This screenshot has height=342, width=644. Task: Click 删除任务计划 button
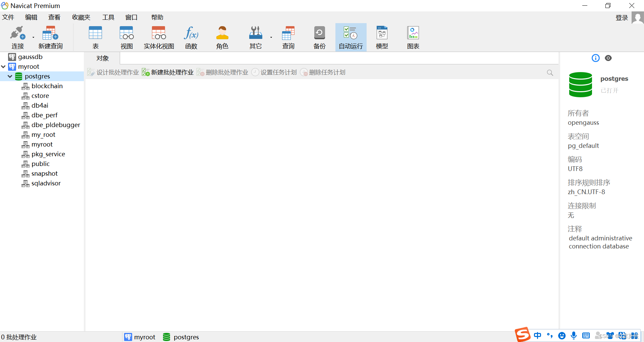pos(323,72)
